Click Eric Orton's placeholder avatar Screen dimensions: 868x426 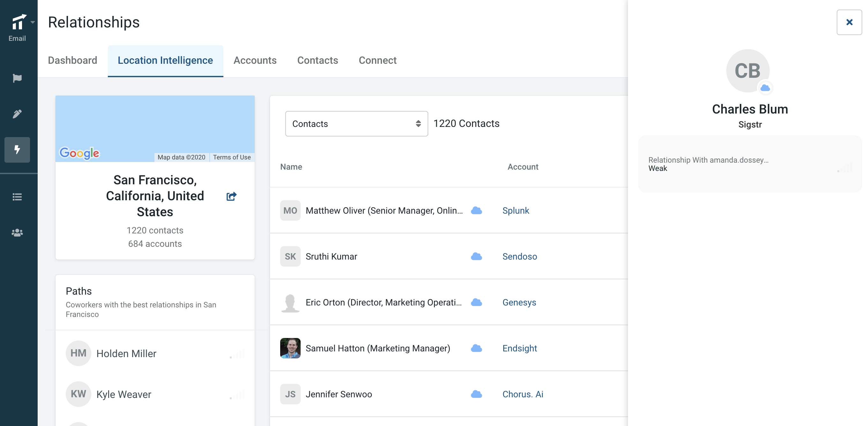point(290,303)
